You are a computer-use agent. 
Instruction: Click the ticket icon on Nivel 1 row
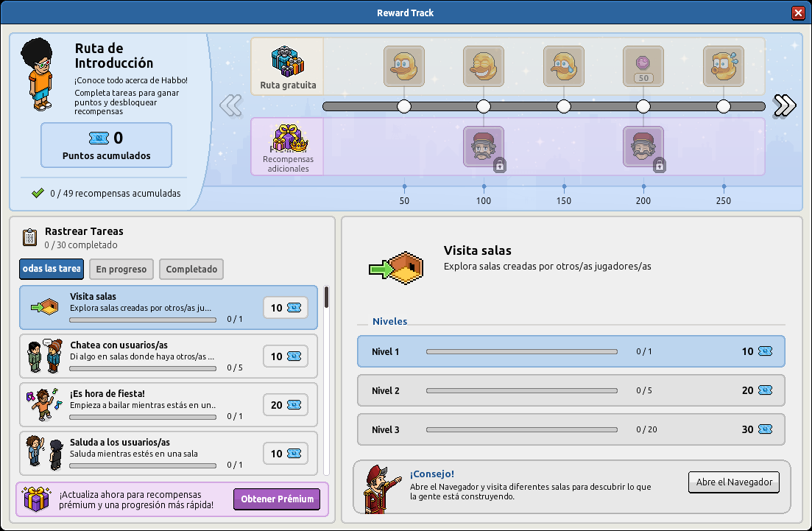tap(765, 351)
